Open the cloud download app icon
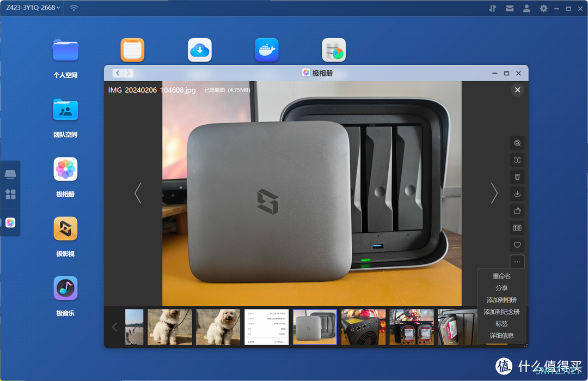Viewport: 588px width, 381px height. click(x=199, y=50)
